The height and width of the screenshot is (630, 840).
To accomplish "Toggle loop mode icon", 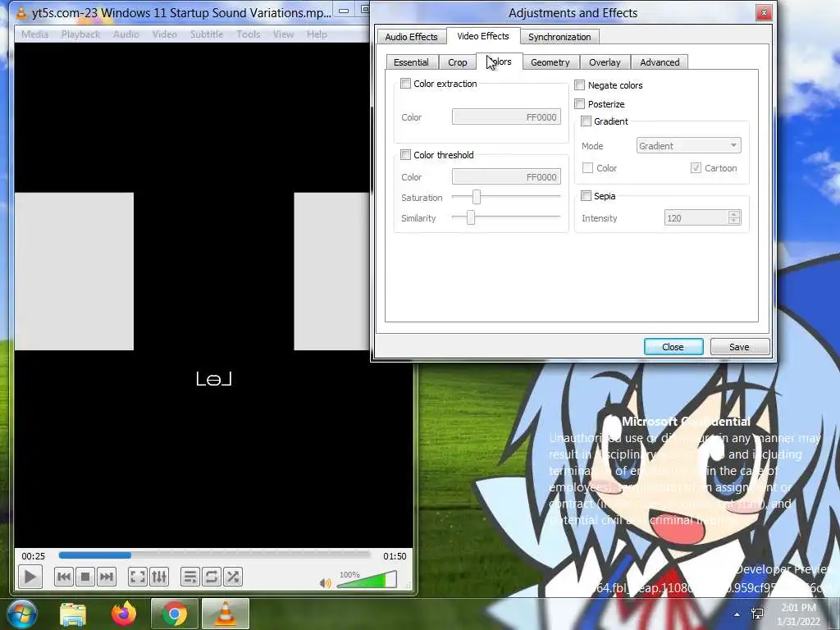I will tap(211, 577).
